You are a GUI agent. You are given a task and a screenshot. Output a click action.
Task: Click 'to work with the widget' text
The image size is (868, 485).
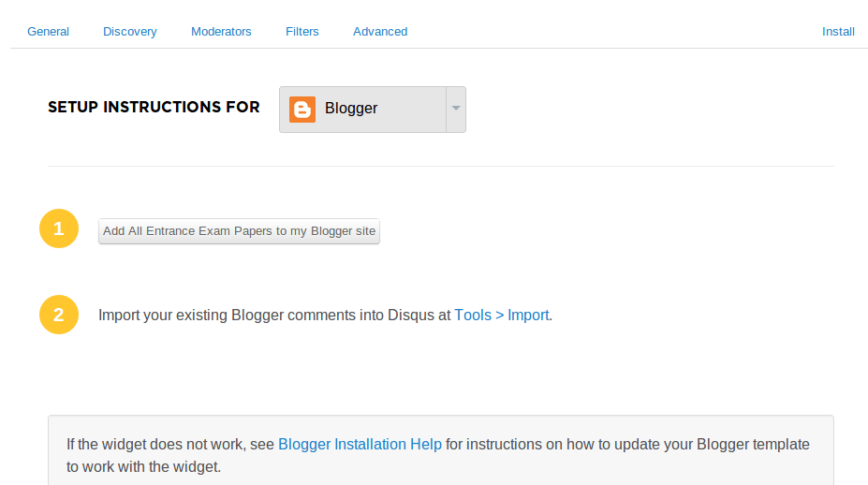(x=144, y=466)
